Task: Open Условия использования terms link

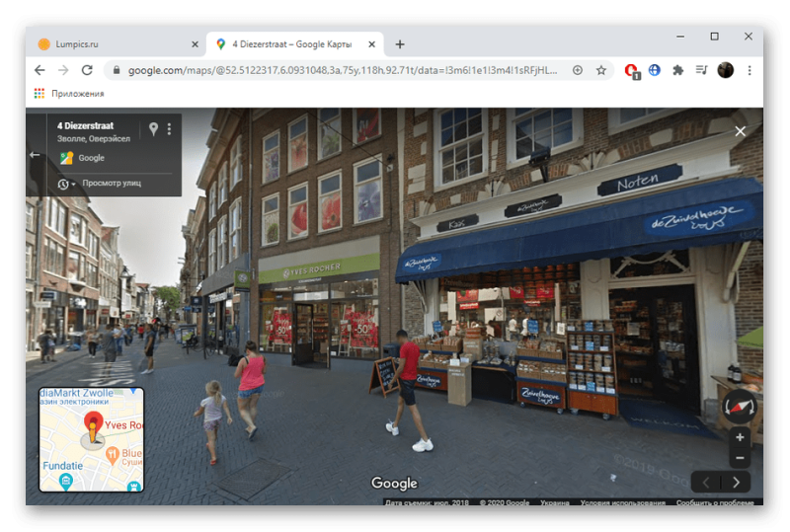Action: coord(622,502)
